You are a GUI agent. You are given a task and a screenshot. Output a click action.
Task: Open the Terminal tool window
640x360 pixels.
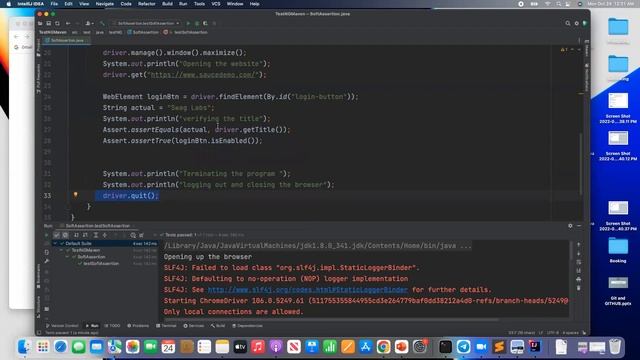tap(166, 326)
